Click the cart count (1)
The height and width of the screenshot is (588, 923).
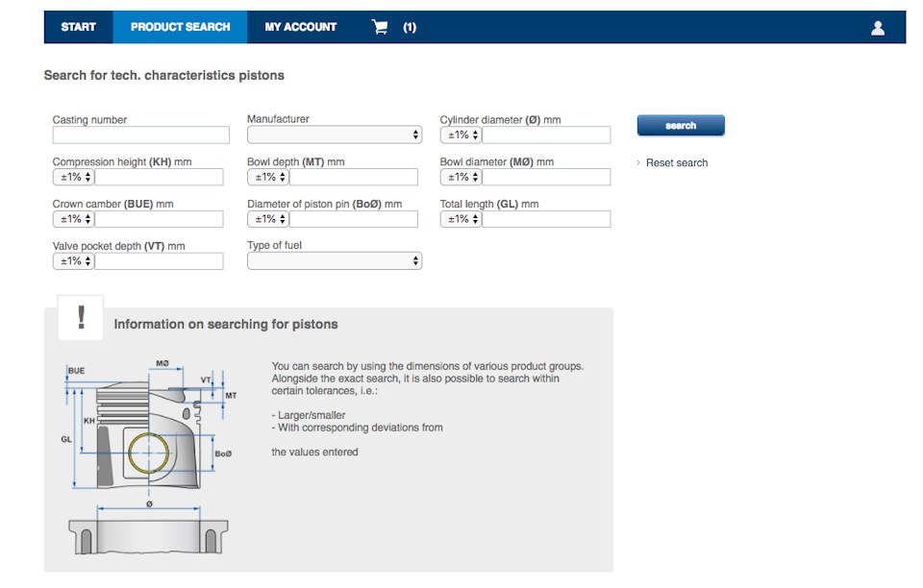pos(410,27)
